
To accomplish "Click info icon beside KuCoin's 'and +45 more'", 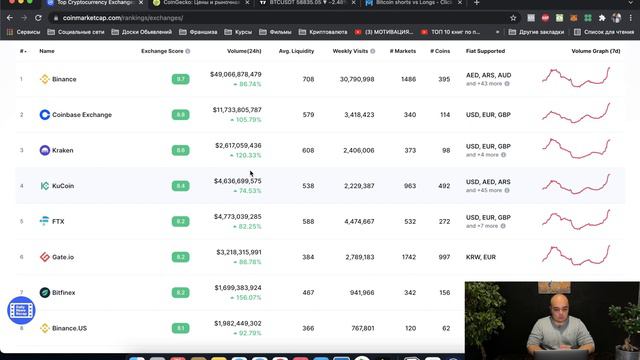I will coord(507,190).
